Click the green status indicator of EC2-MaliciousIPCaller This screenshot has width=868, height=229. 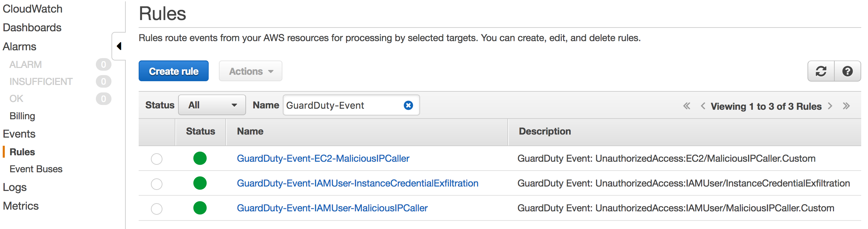pyautogui.click(x=200, y=158)
